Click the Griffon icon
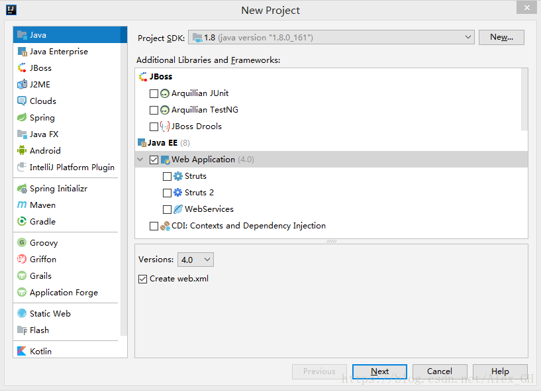541x392 pixels. click(x=22, y=259)
